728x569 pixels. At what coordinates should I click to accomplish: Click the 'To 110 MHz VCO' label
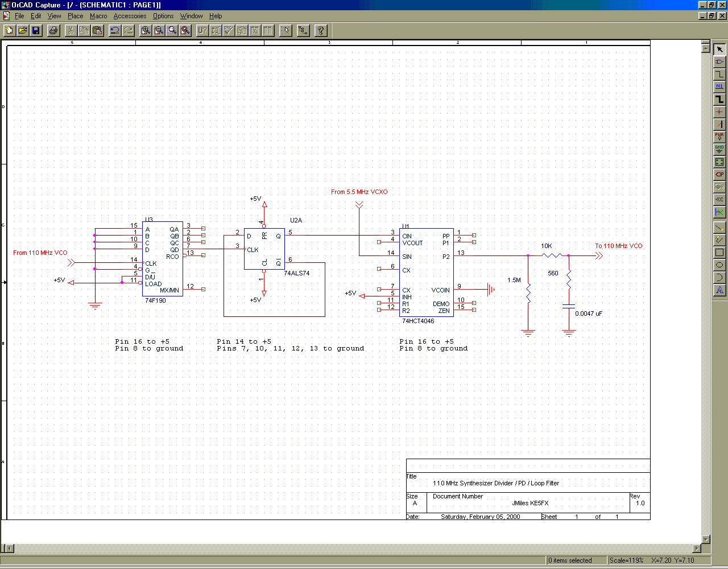[619, 246]
